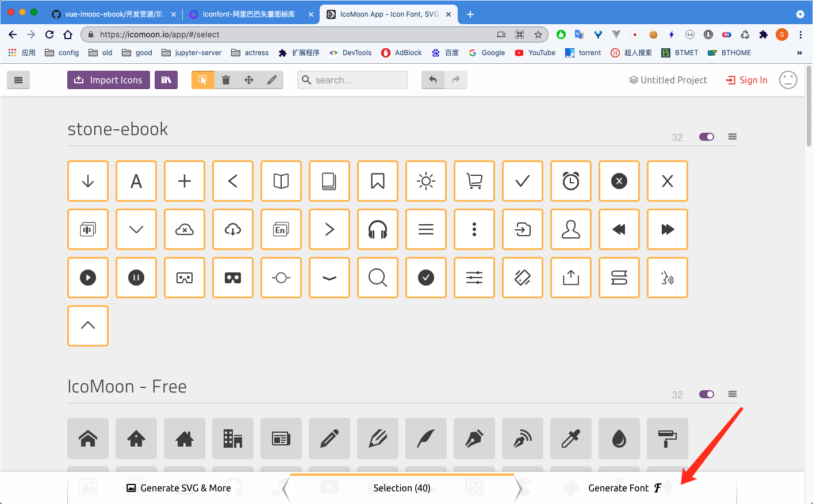Select the letter A font icon
This screenshot has height=504, width=813.
tap(136, 181)
